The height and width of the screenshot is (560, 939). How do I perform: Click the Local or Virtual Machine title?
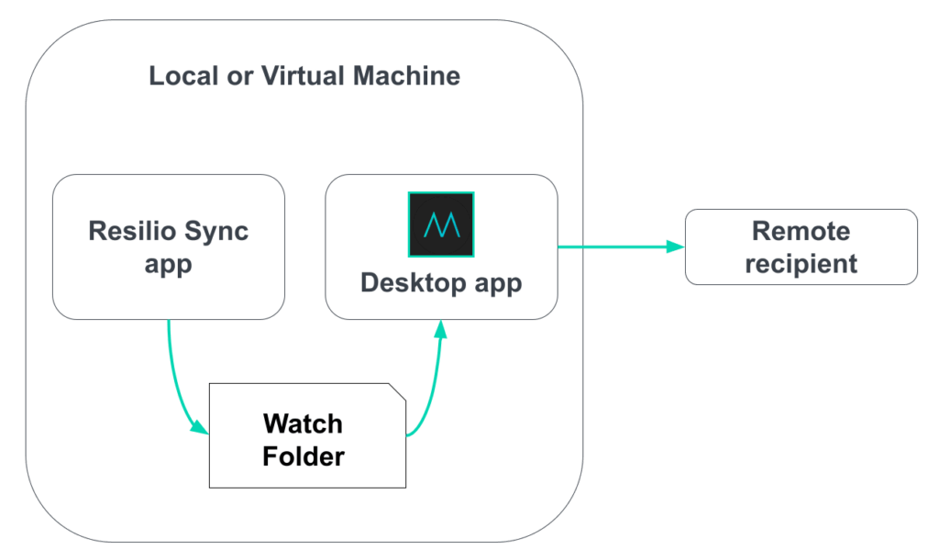click(x=304, y=76)
